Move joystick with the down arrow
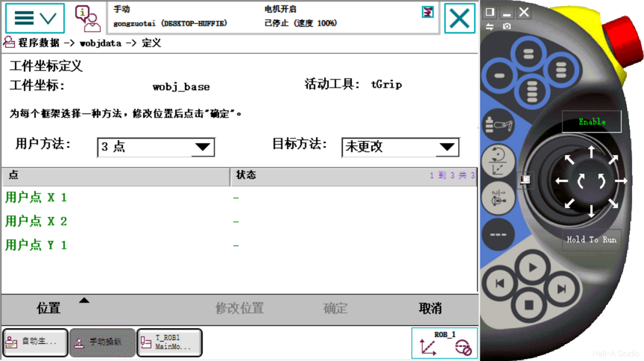Screen dimensions: 644x361 tap(592, 211)
